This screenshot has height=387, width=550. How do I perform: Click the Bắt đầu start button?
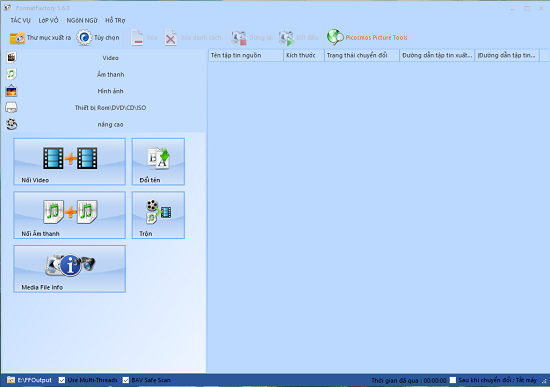pyautogui.click(x=299, y=38)
